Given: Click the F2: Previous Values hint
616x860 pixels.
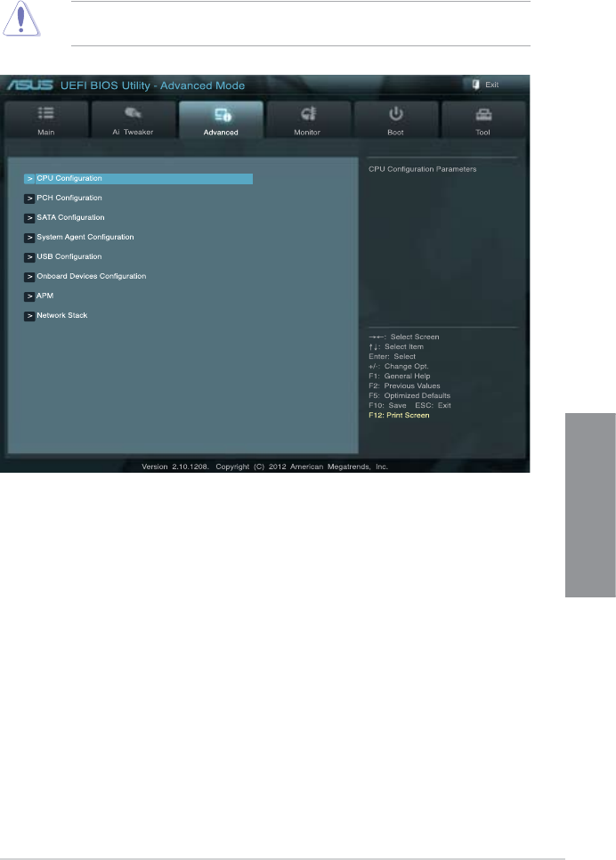Looking at the screenshot, I should click(404, 385).
